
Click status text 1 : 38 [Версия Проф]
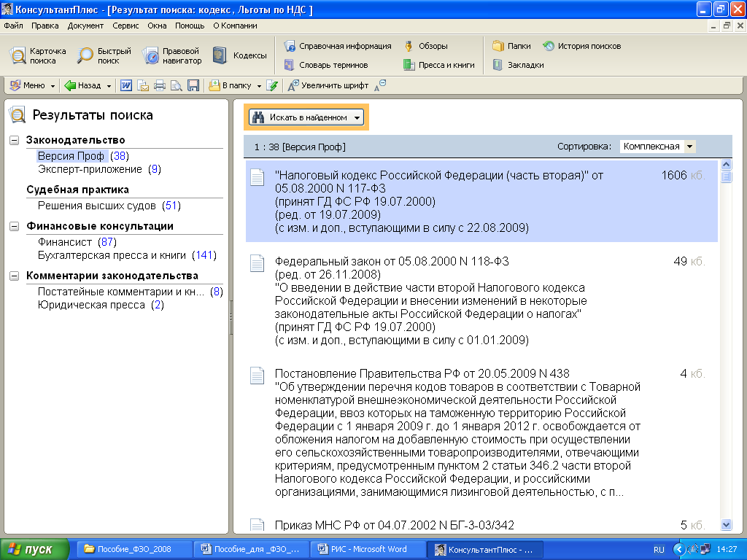pyautogui.click(x=300, y=147)
